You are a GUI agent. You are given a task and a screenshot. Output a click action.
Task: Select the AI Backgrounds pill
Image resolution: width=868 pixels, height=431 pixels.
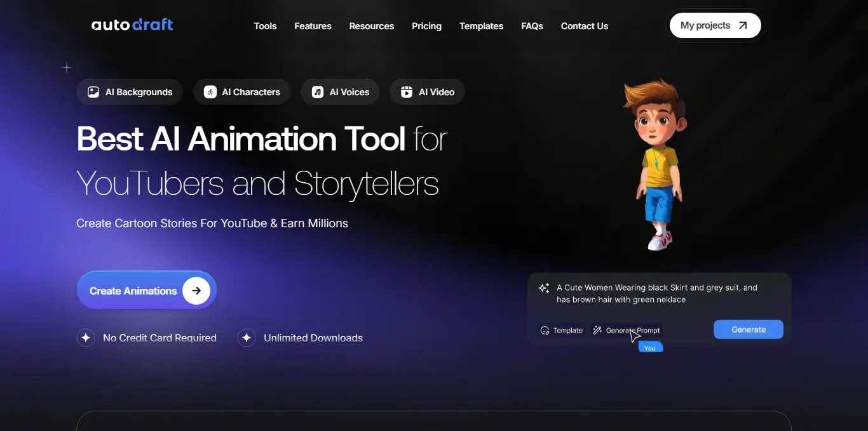(x=130, y=92)
